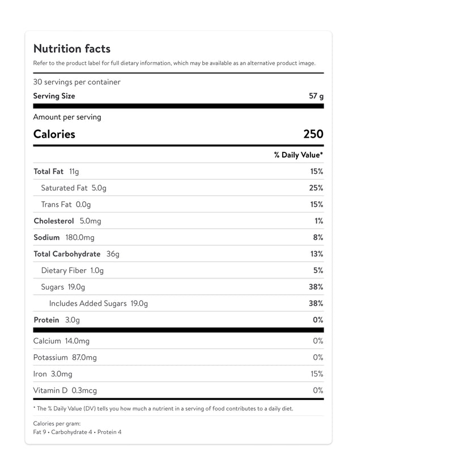Click the Dietary Fiber 1.0g entry
The width and height of the screenshot is (476, 476).
coord(73,270)
